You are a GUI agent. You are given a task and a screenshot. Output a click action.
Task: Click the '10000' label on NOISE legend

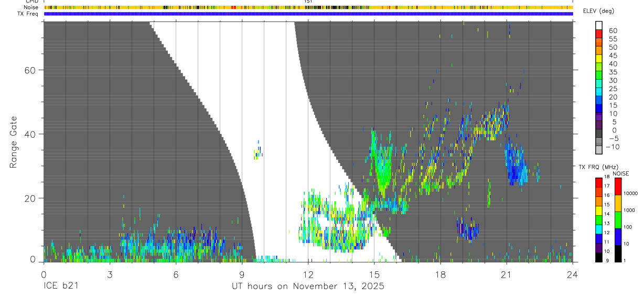[631, 194]
